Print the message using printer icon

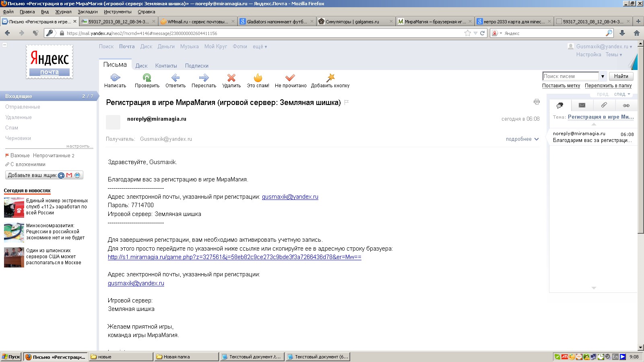point(537,102)
